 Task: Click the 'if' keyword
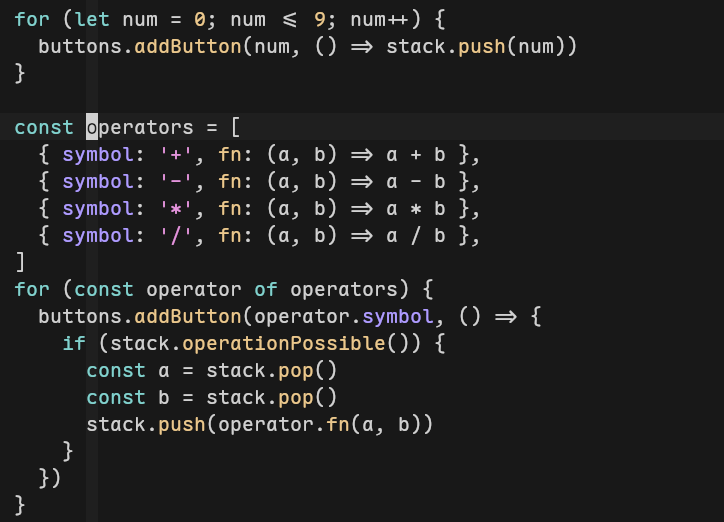click(x=74, y=343)
